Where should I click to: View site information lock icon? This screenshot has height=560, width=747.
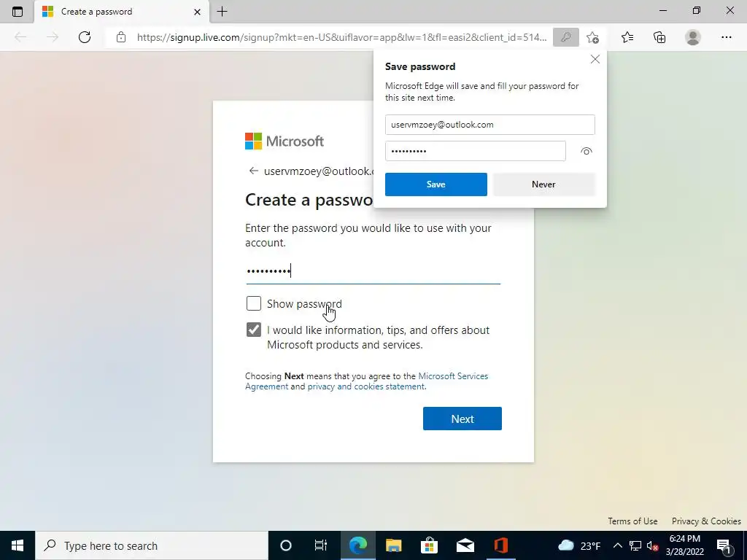[121, 37]
